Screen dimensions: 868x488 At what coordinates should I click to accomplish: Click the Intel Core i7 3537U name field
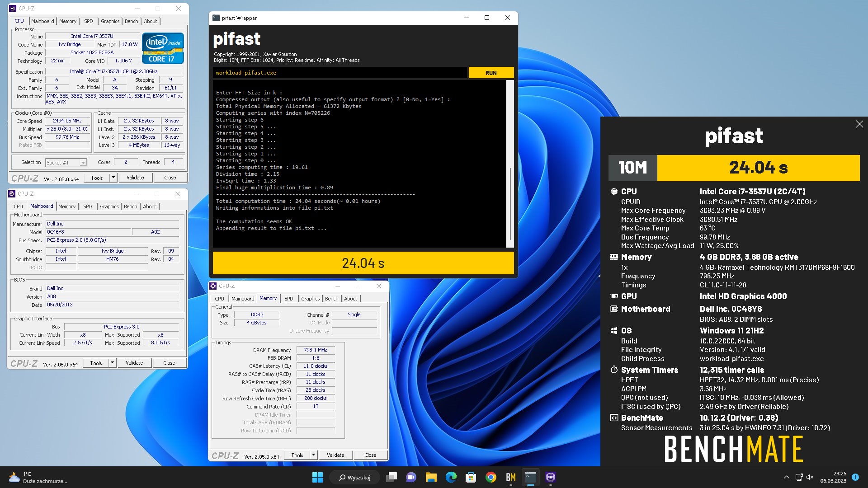click(x=92, y=36)
